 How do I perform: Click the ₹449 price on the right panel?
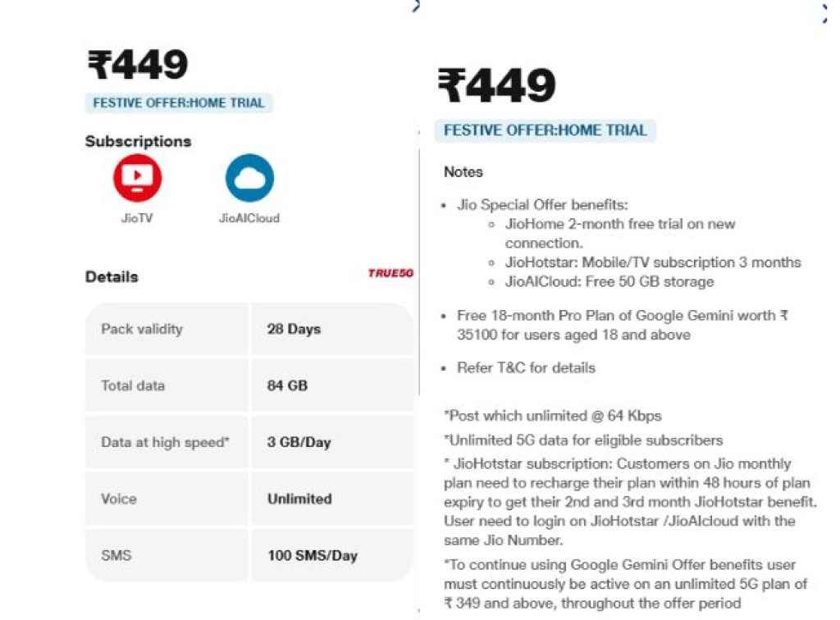(x=496, y=84)
